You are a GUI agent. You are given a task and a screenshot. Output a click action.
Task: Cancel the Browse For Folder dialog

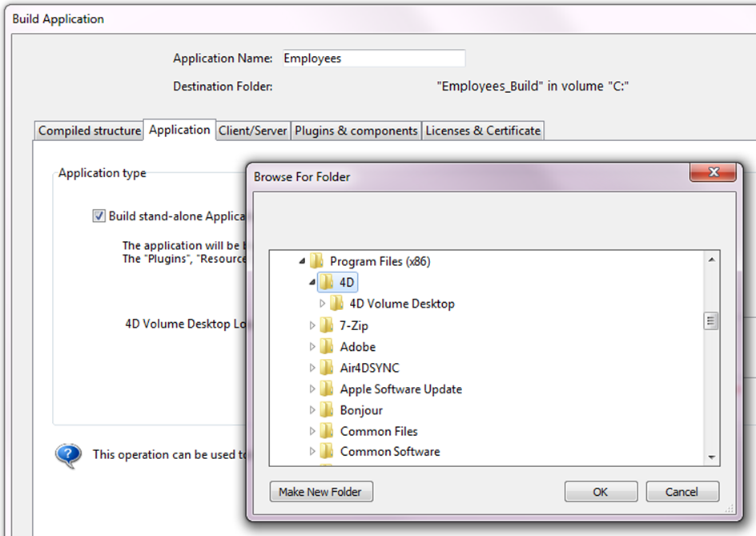pos(682,492)
